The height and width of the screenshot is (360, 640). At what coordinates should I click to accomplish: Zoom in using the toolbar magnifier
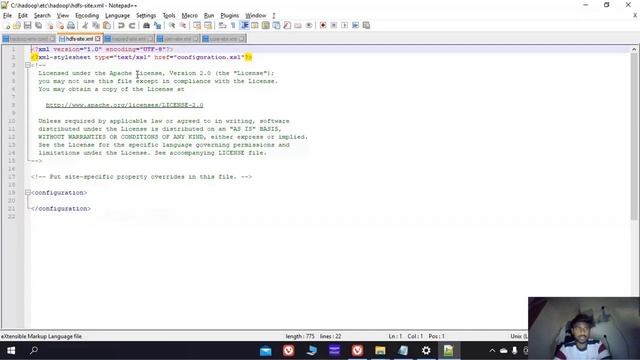[172, 25]
